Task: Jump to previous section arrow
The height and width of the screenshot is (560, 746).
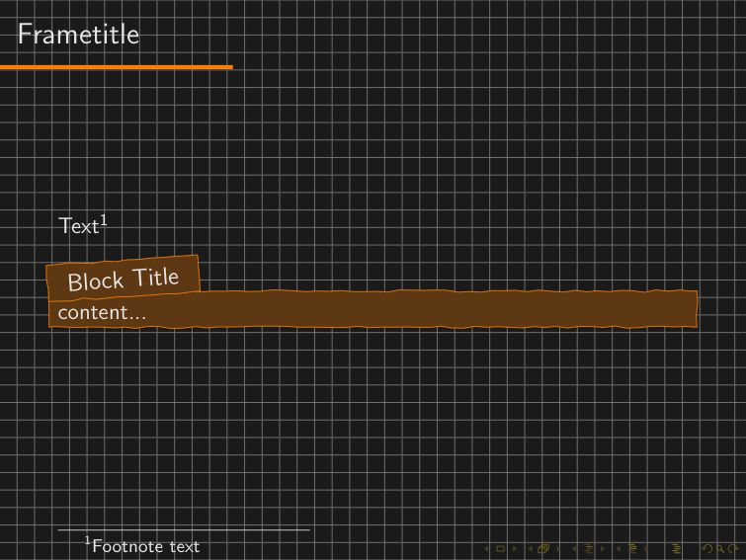Action: pyautogui.click(x=619, y=549)
